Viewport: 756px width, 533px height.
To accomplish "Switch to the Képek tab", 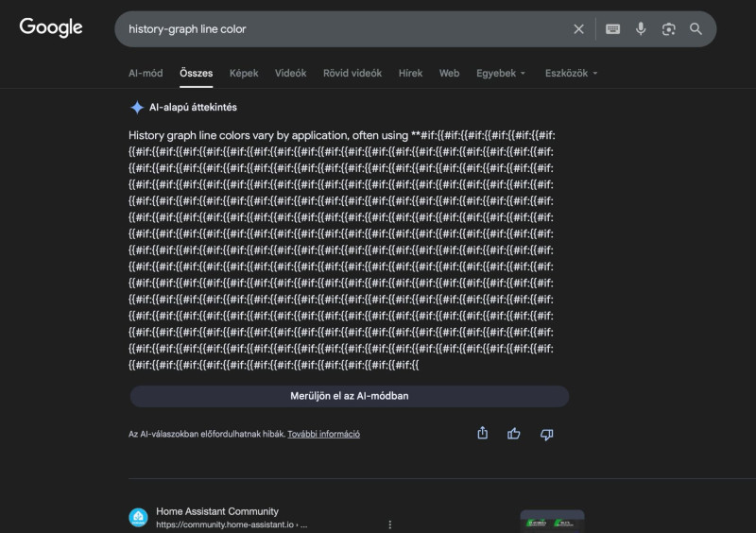I will point(244,73).
